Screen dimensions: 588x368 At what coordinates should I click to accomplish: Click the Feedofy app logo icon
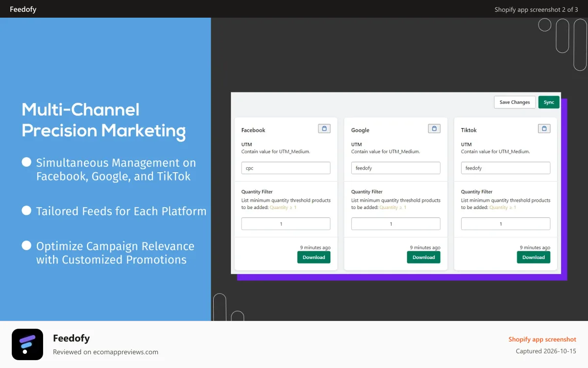(x=27, y=344)
